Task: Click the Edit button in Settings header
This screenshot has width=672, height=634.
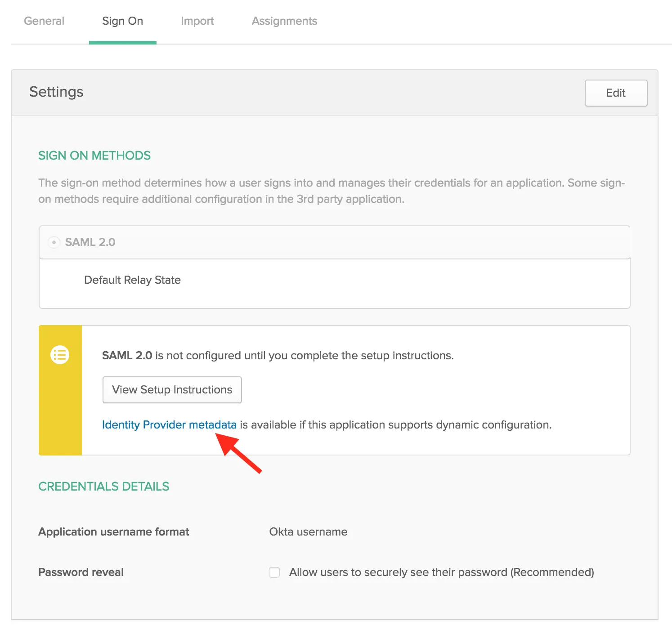Action: pyautogui.click(x=615, y=93)
